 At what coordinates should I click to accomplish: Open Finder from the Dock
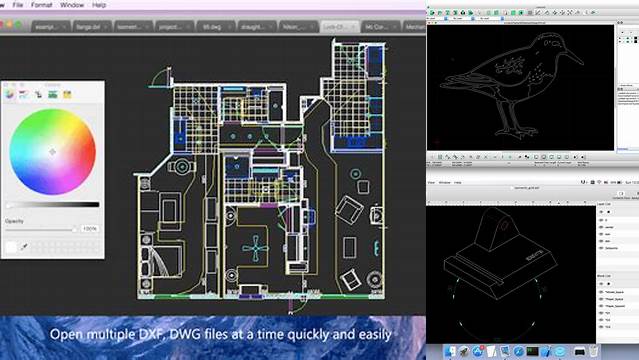[x=450, y=351]
